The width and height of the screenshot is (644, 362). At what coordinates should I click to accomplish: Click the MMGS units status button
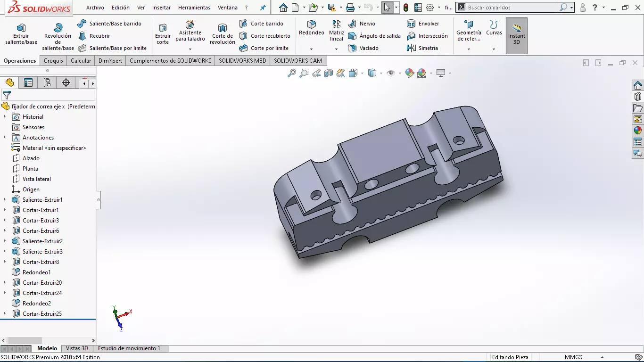(x=573, y=357)
